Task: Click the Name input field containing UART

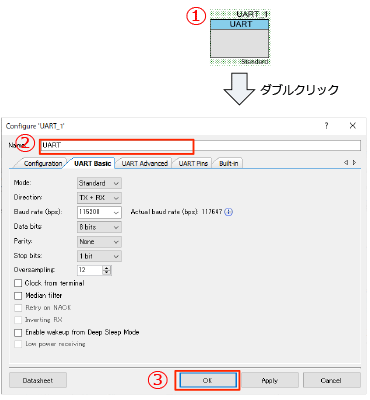Action: click(x=201, y=145)
